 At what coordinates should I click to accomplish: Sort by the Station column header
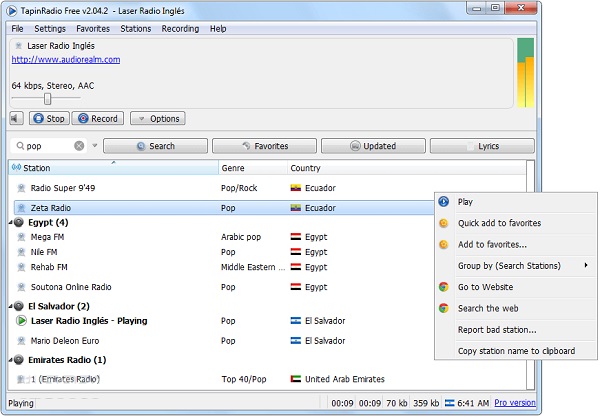tap(114, 168)
